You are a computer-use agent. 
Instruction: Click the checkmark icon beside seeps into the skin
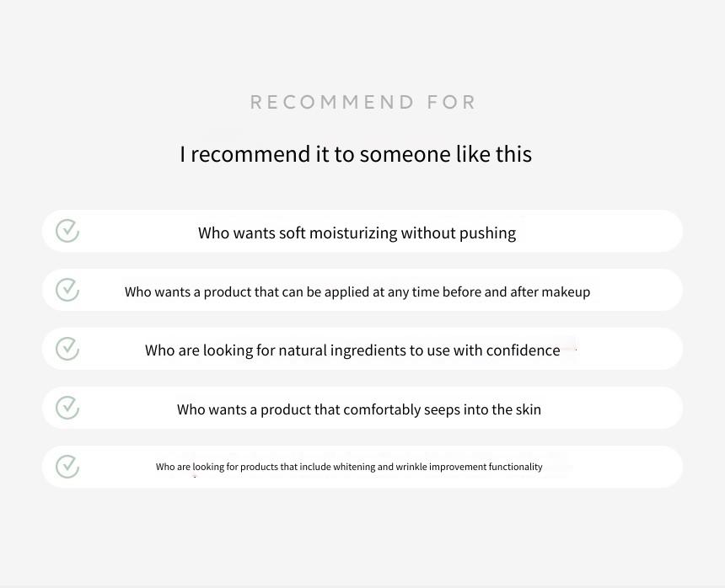(x=67, y=408)
